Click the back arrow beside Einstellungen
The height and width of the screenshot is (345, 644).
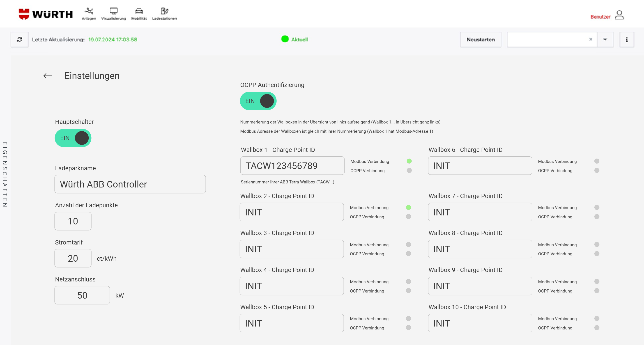click(48, 76)
